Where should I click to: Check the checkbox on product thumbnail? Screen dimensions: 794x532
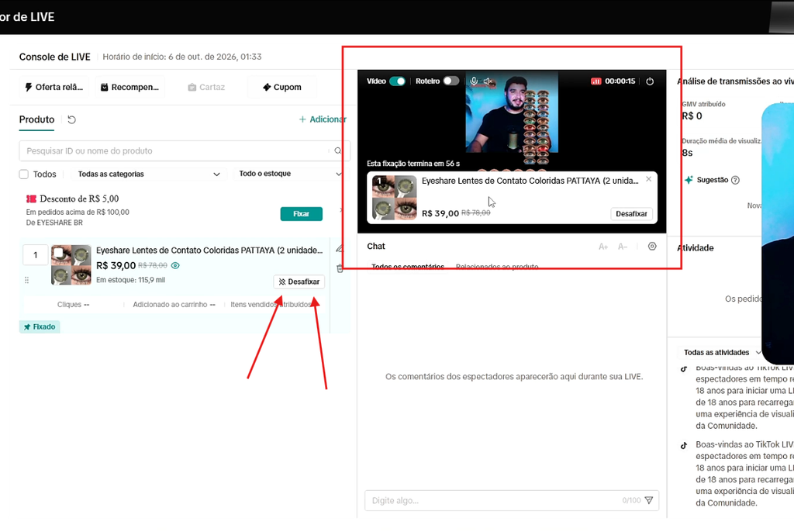click(59, 252)
